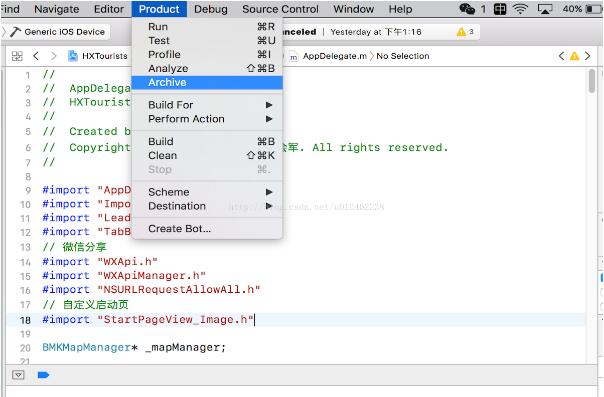
Task: Choose Profile from Product menu
Action: [x=207, y=54]
